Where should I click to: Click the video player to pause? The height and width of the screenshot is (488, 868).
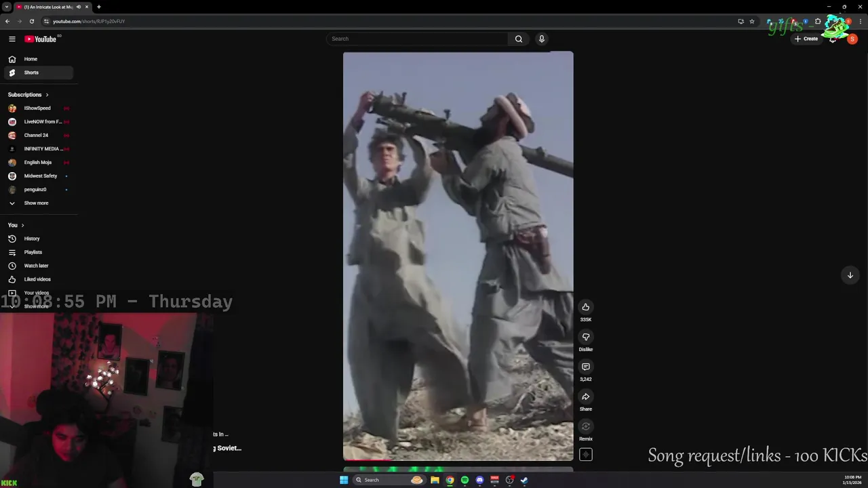pyautogui.click(x=458, y=256)
